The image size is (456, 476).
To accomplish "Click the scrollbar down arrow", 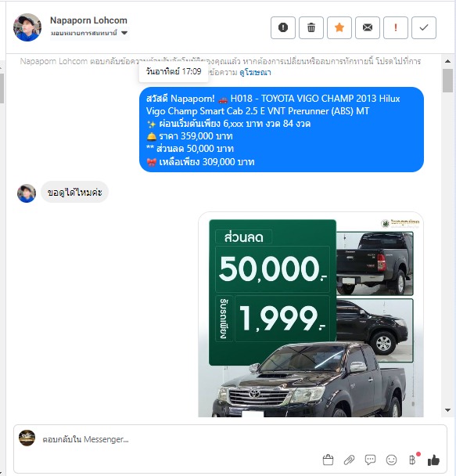I will click(x=448, y=410).
